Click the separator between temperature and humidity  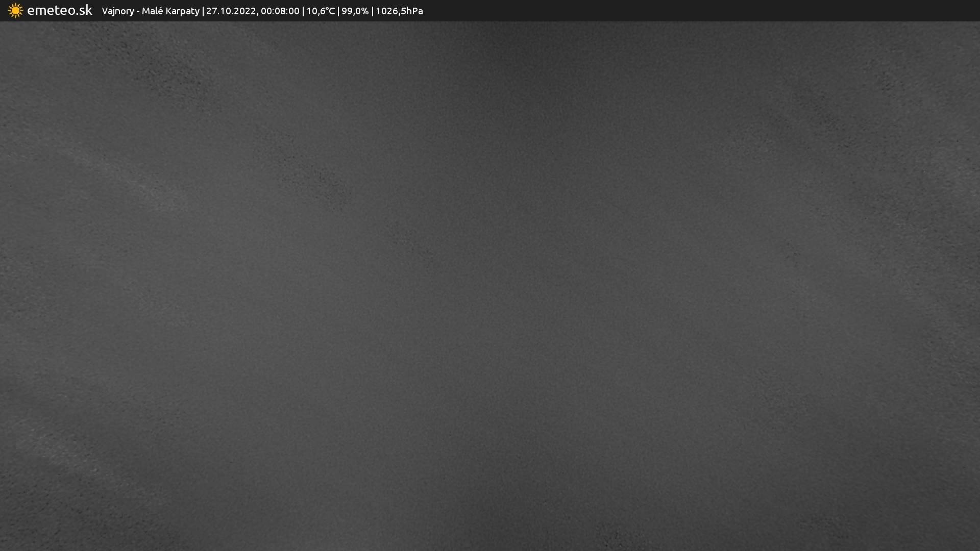point(338,11)
